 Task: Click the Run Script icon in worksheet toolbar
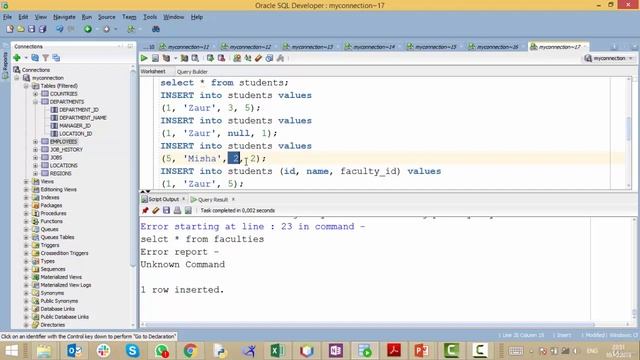(x=155, y=58)
